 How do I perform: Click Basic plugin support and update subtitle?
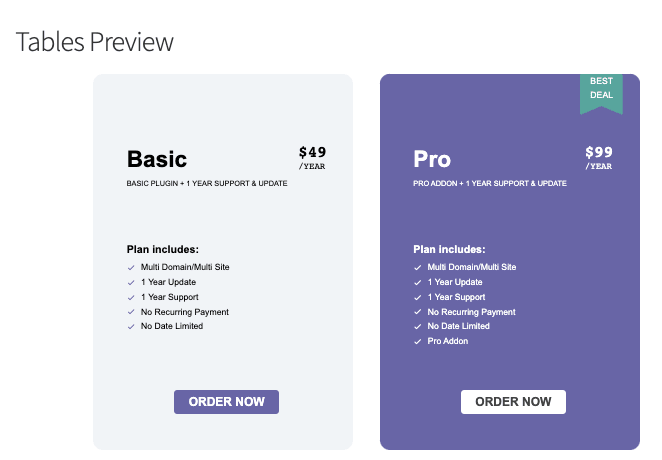[207, 183]
